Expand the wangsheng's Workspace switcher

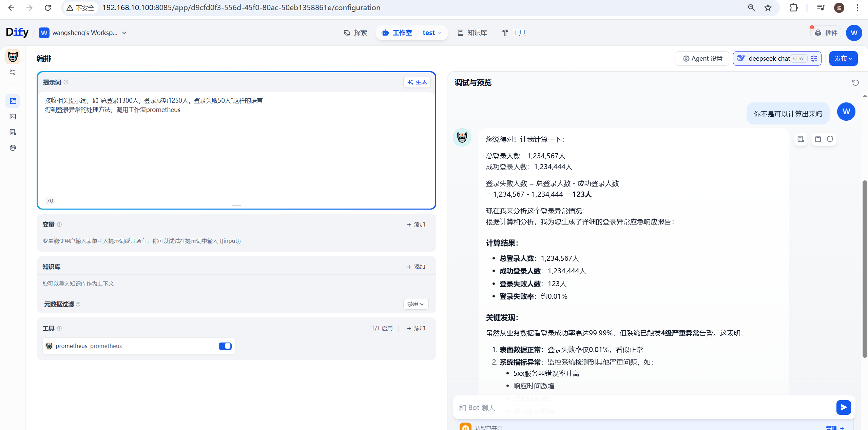tap(124, 33)
